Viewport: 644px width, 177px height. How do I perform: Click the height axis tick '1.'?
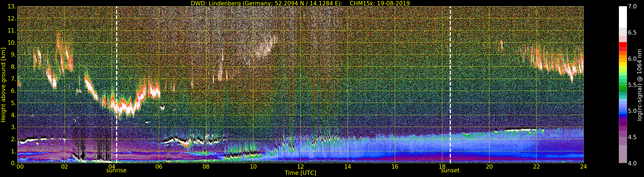[14, 151]
